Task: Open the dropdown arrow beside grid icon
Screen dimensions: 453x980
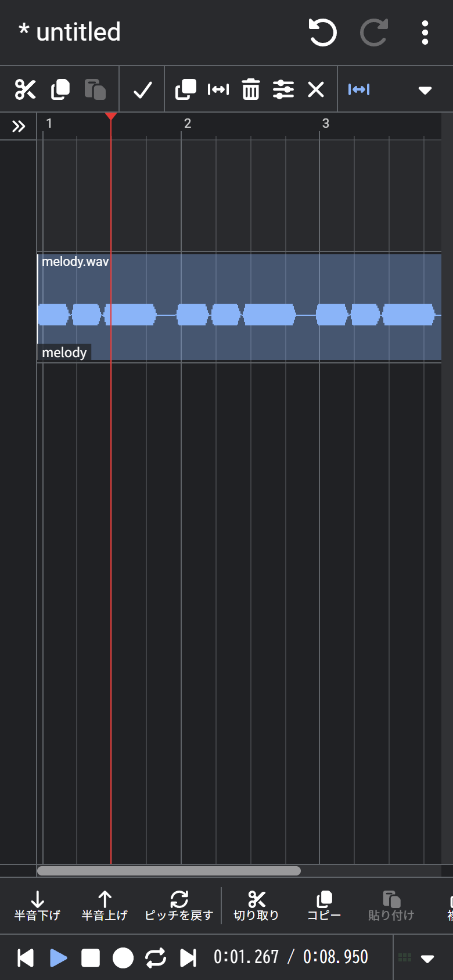Action: (x=427, y=958)
